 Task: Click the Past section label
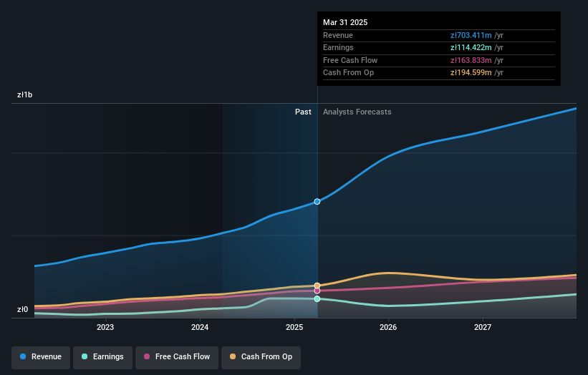click(x=303, y=112)
